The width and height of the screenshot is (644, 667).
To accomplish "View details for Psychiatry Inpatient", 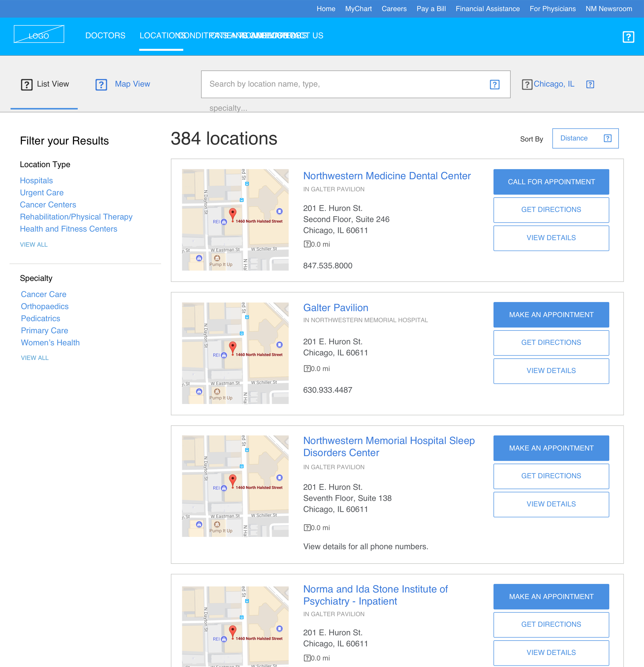I will pyautogui.click(x=551, y=653).
